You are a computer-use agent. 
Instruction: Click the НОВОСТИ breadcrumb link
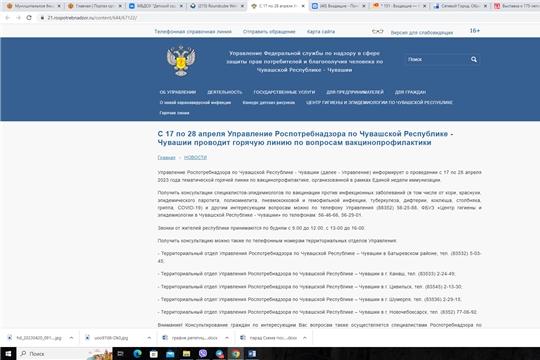pyautogui.click(x=195, y=157)
